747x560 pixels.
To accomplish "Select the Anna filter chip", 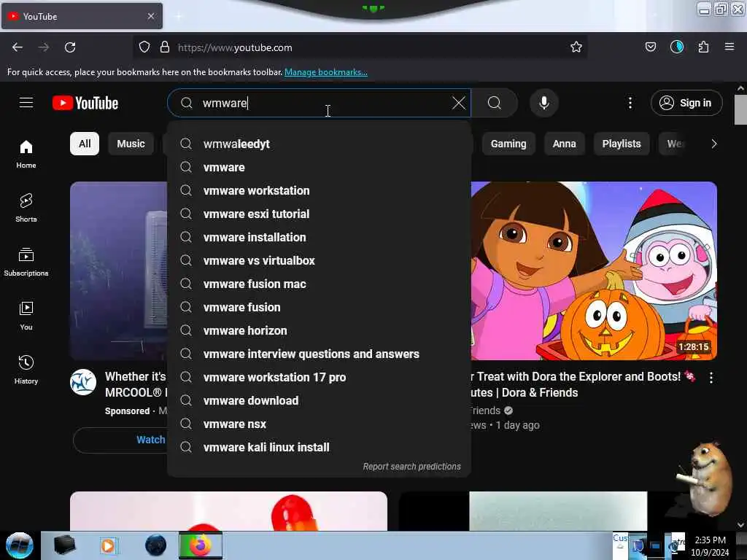I will pyautogui.click(x=564, y=144).
